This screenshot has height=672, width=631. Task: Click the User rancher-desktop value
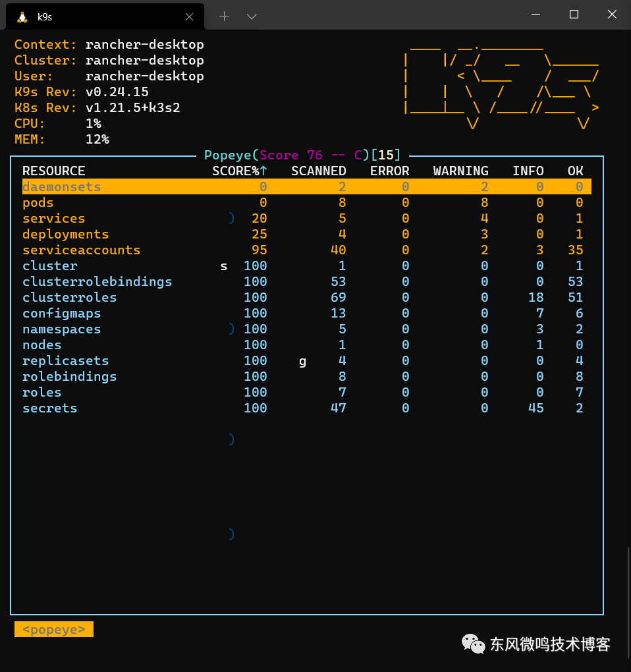coord(145,76)
